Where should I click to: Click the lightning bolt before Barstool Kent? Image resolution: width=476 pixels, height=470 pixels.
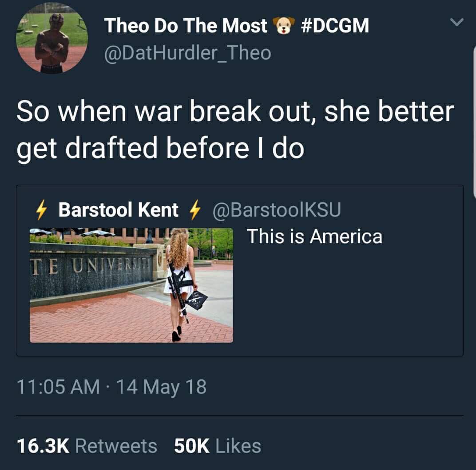41,209
